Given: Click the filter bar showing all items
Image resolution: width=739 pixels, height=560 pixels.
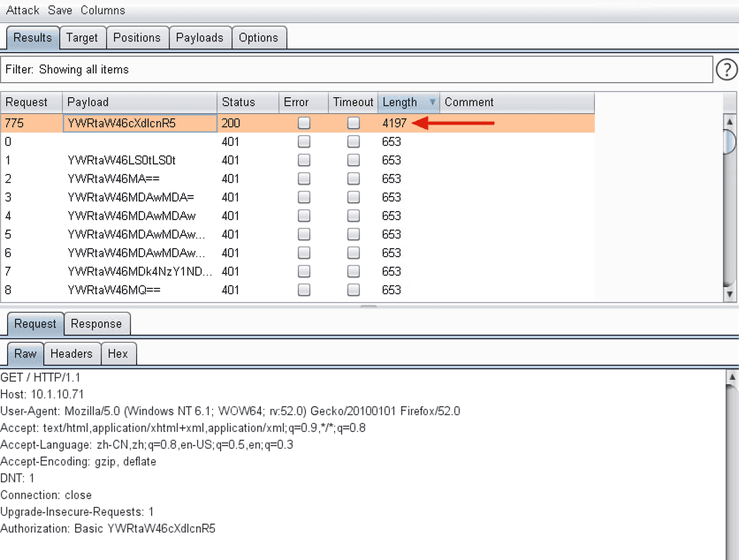Looking at the screenshot, I should [x=356, y=70].
